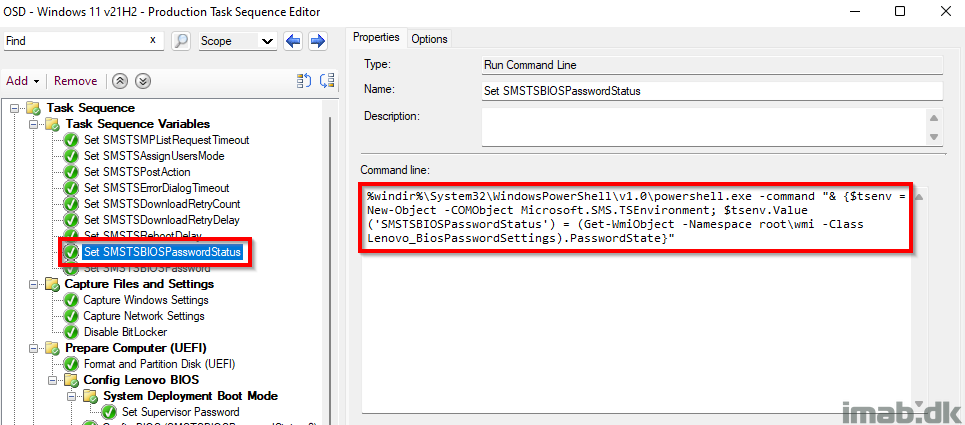Switch to the Options tab
Image resolution: width=965 pixels, height=425 pixels.
click(429, 39)
